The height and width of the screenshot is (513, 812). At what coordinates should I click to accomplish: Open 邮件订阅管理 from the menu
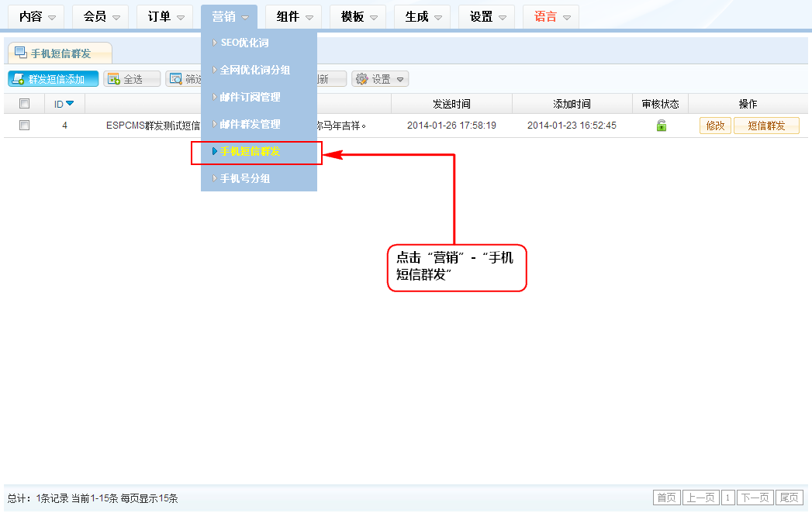(250, 97)
